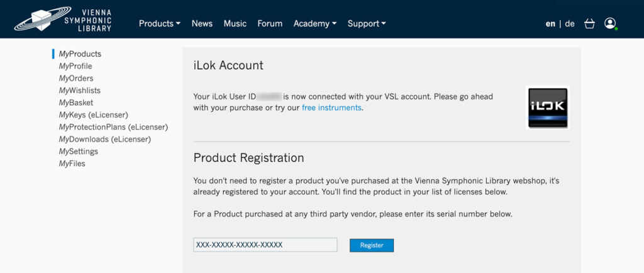
Task: Click the iLok logo image
Action: tap(548, 108)
